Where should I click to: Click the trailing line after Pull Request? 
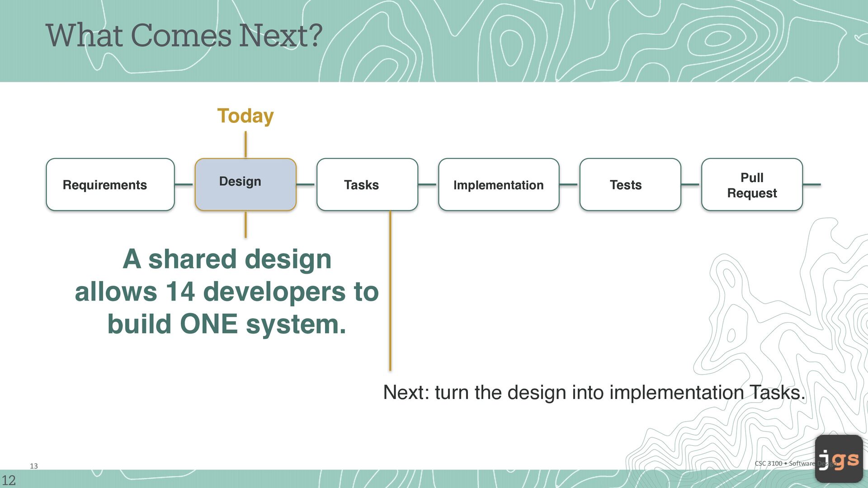(812, 184)
